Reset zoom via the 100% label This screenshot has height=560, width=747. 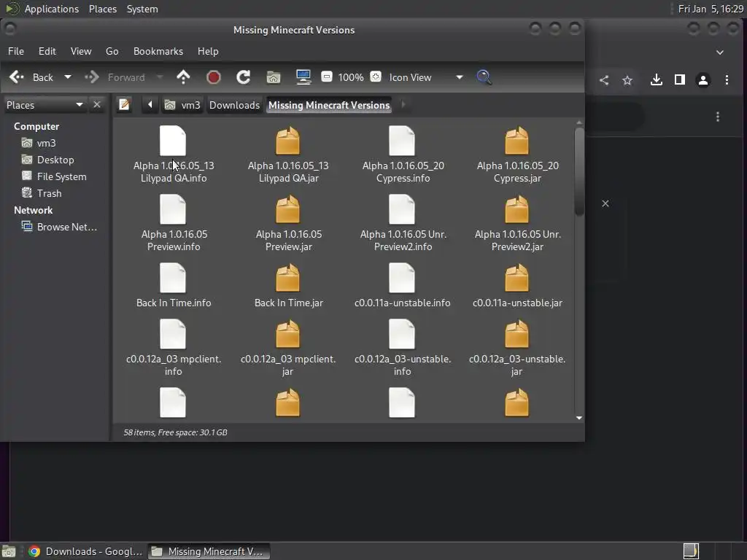[351, 77]
